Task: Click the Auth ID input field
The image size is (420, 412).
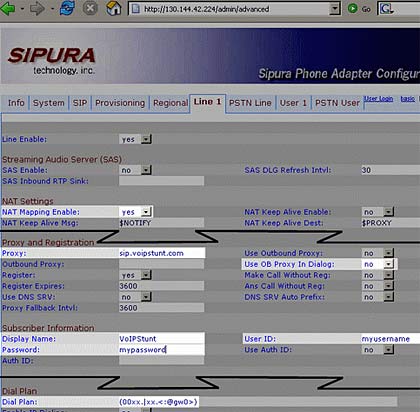Action: (x=161, y=360)
